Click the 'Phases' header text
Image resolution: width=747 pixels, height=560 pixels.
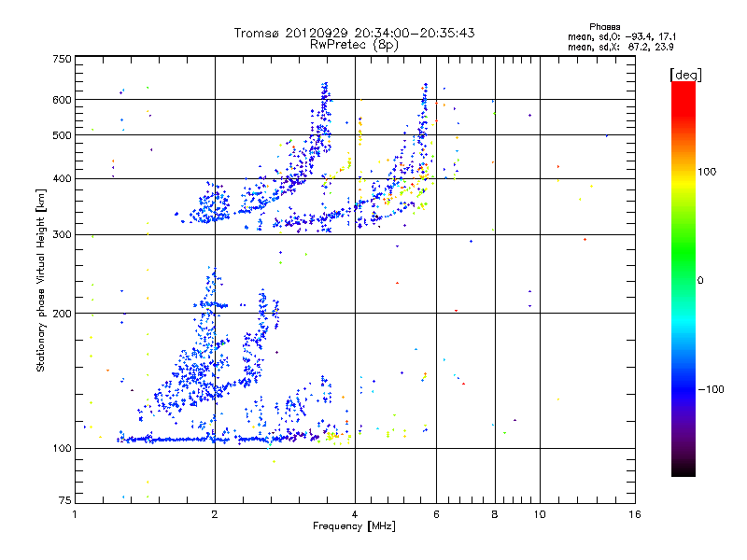[x=604, y=27]
